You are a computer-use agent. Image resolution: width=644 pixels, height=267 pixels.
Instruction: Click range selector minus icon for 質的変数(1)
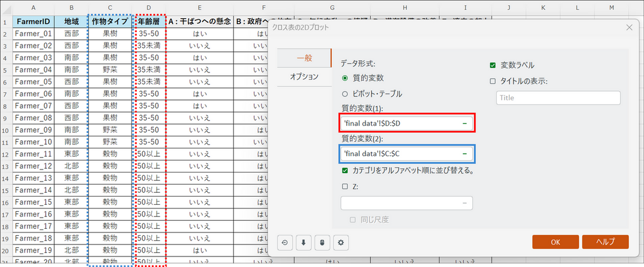click(465, 124)
